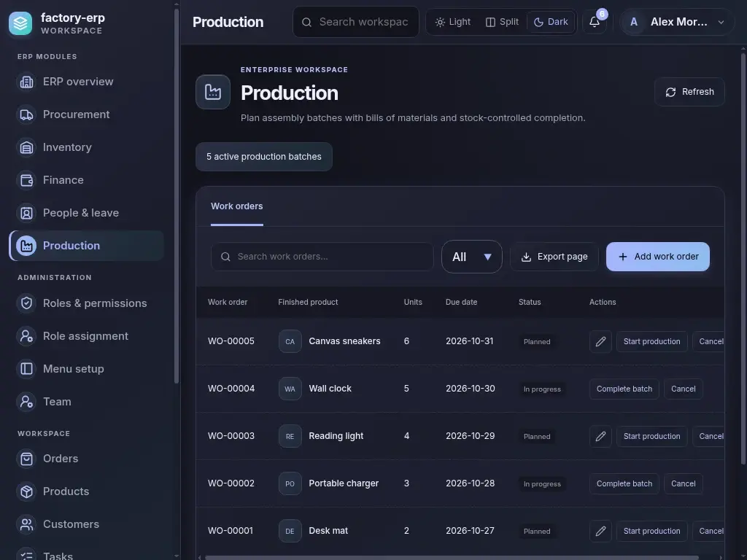Click the table horizontal scrollbar

point(452,557)
